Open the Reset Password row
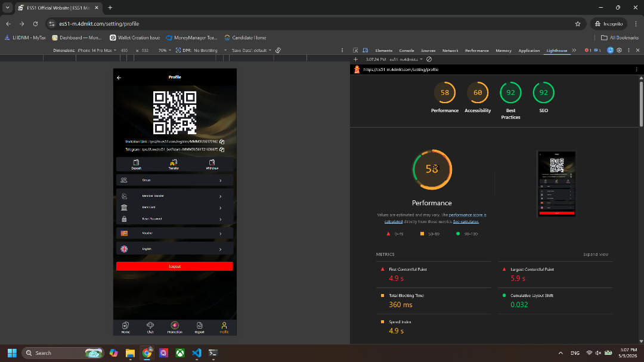Screen dimensions: 644x362 tap(175, 219)
